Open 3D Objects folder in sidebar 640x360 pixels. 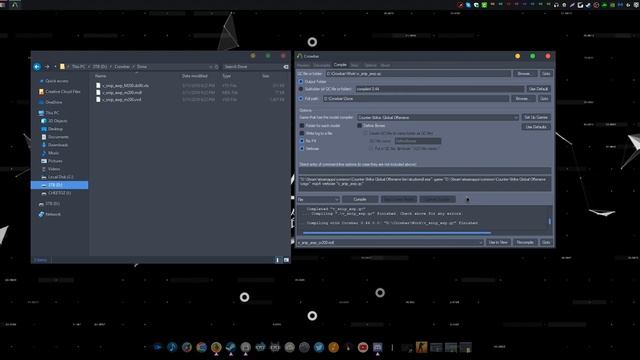point(54,121)
